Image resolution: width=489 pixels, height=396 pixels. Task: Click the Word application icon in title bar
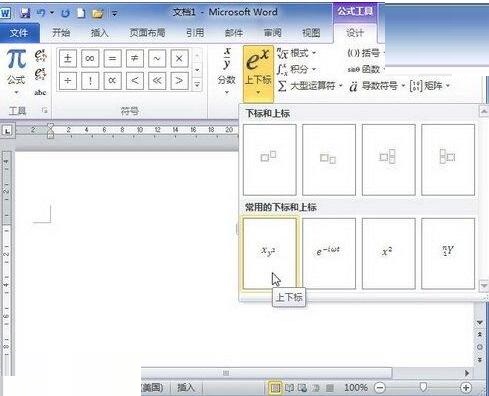coord(6,13)
